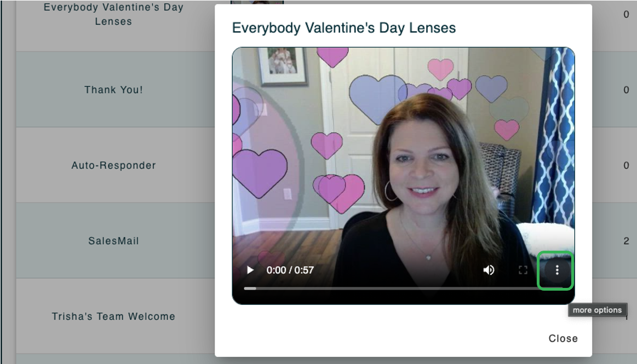Enter fullscreen video mode
Viewport: 637px width, 364px height.
pos(523,270)
